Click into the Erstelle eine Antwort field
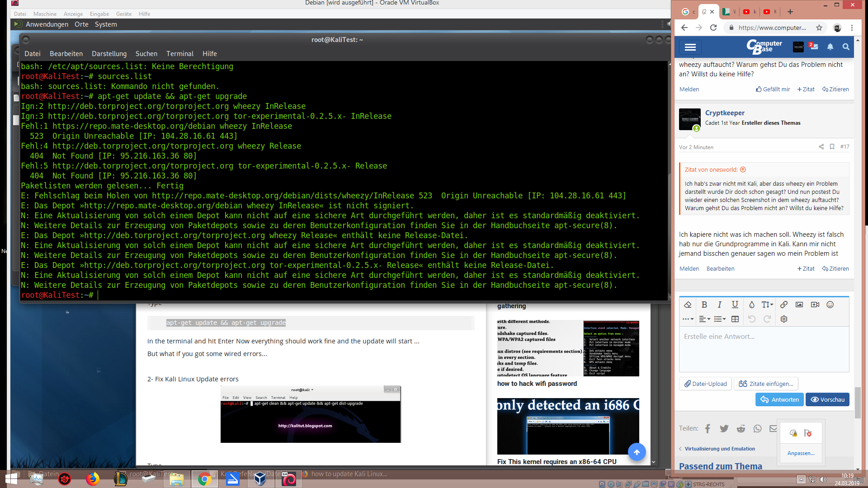 764,349
